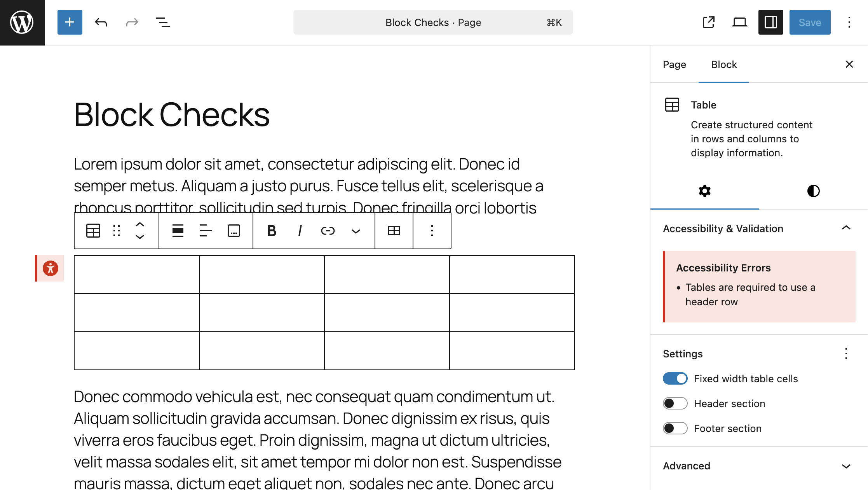Click the block inserter plus button
868x490 pixels.
point(70,22)
